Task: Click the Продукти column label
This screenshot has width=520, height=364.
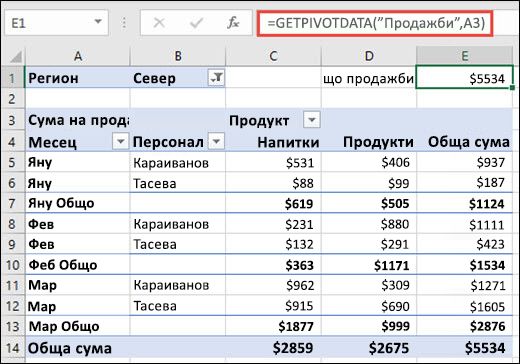Action: tap(369, 142)
